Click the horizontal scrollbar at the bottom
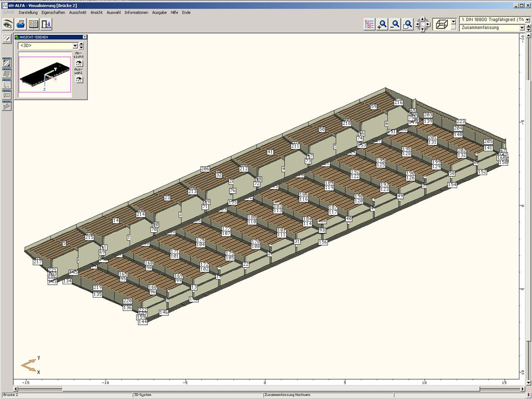The height and width of the screenshot is (399, 532). [266, 389]
